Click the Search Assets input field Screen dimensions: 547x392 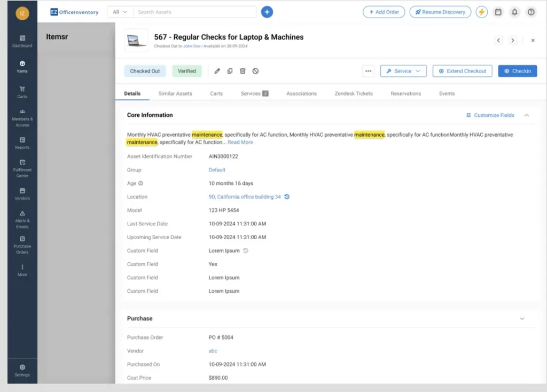(195, 12)
